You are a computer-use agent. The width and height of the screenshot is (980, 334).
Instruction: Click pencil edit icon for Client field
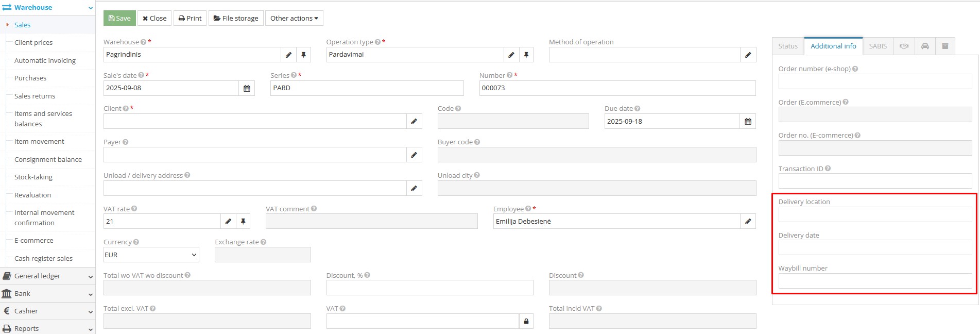[414, 122]
